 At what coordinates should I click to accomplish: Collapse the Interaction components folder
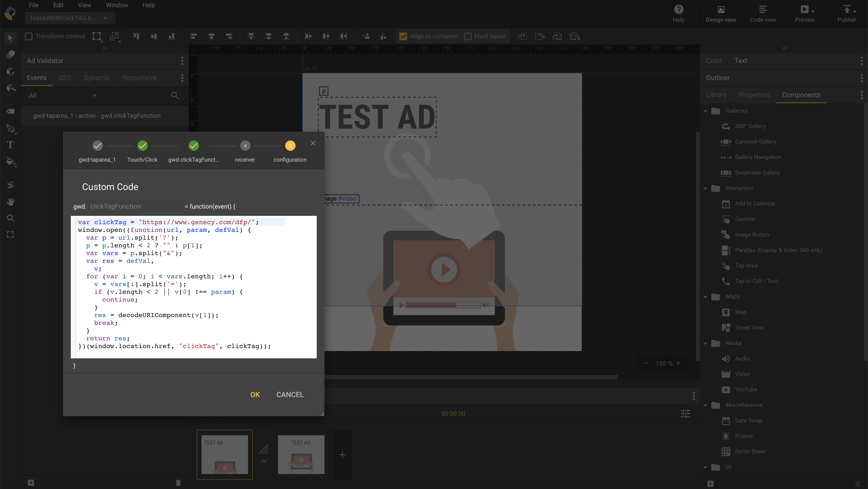pos(706,188)
